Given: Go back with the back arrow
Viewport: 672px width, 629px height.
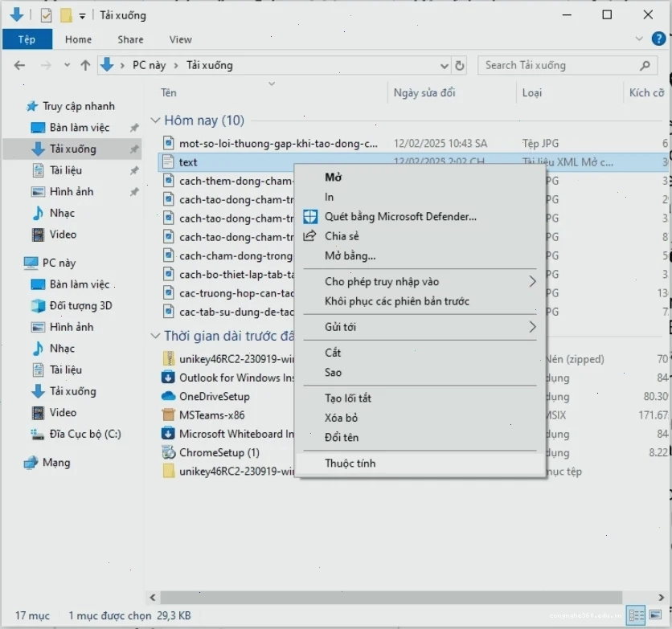Looking at the screenshot, I should [20, 66].
